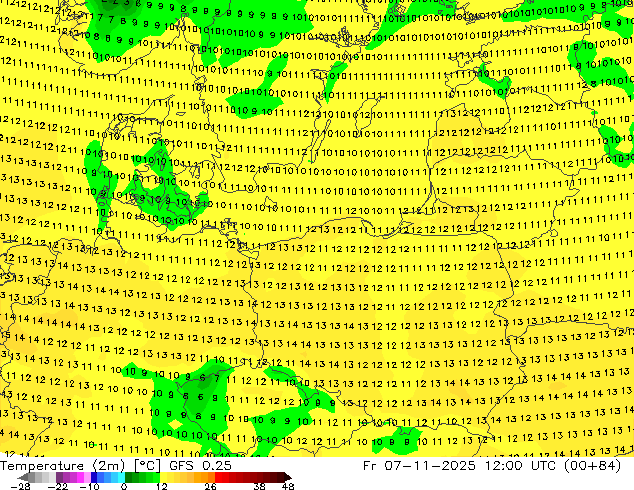The image size is (634, 490).
Task: Click the right arrow tip of the color scale
Action: (x=289, y=477)
